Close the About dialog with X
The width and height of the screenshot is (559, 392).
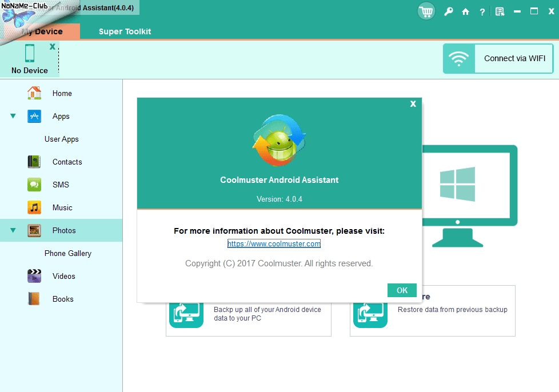point(413,103)
